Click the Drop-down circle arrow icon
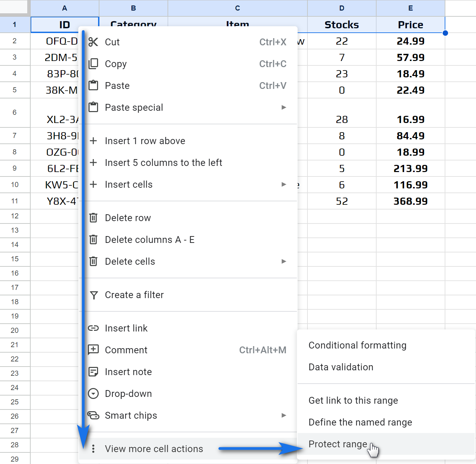476x464 pixels. [x=93, y=393]
